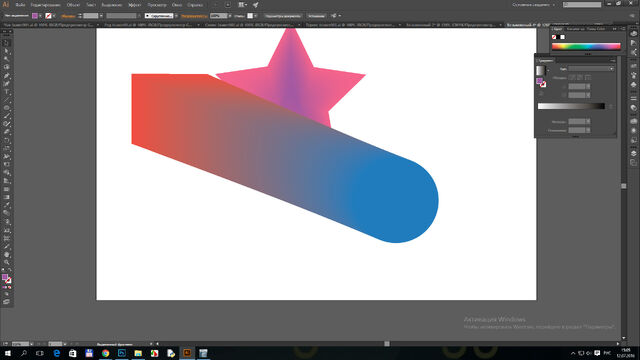The image size is (640, 360).
Task: Activate the Hand tool
Action: click(x=7, y=254)
